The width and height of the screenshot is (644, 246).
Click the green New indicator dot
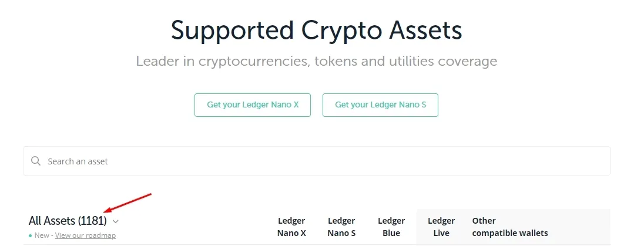[x=31, y=236]
